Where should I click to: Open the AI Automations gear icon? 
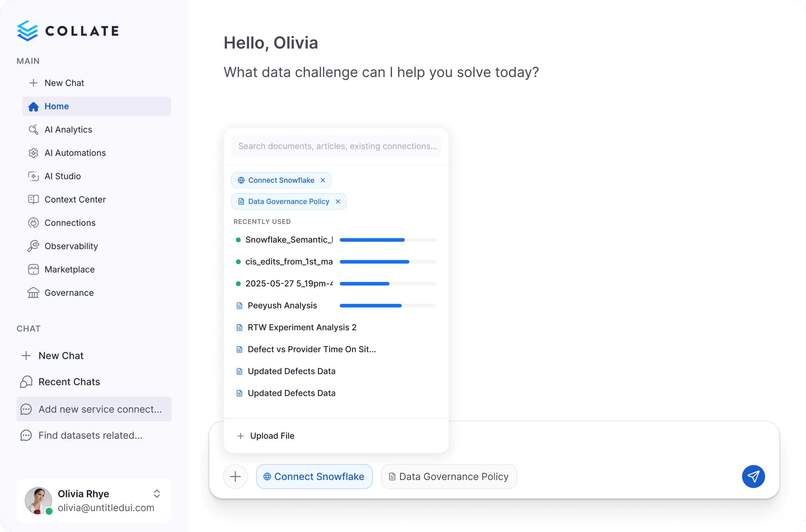(x=33, y=153)
